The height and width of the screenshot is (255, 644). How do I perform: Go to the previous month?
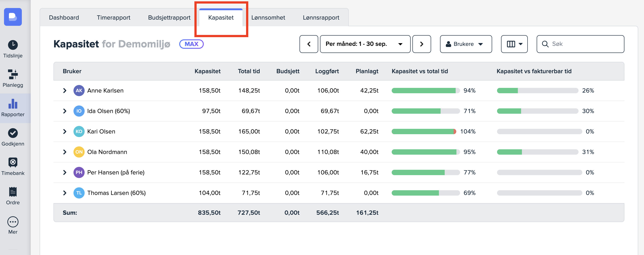308,44
